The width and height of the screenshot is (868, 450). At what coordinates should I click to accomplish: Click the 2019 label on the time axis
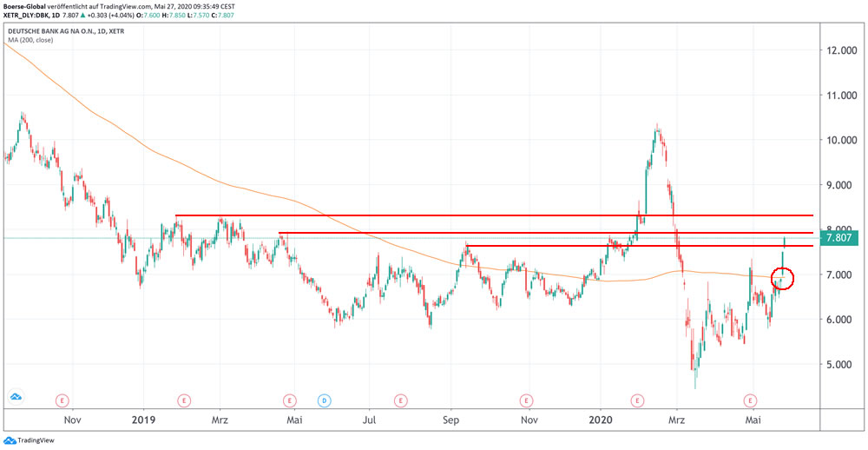[x=143, y=420]
